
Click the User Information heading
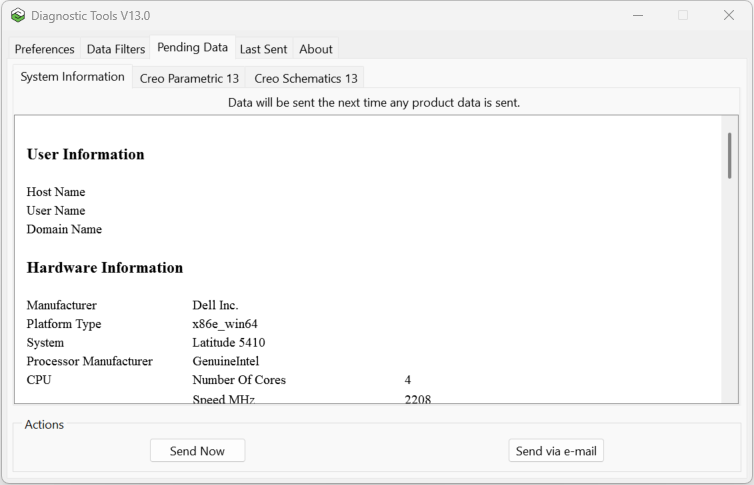(86, 154)
